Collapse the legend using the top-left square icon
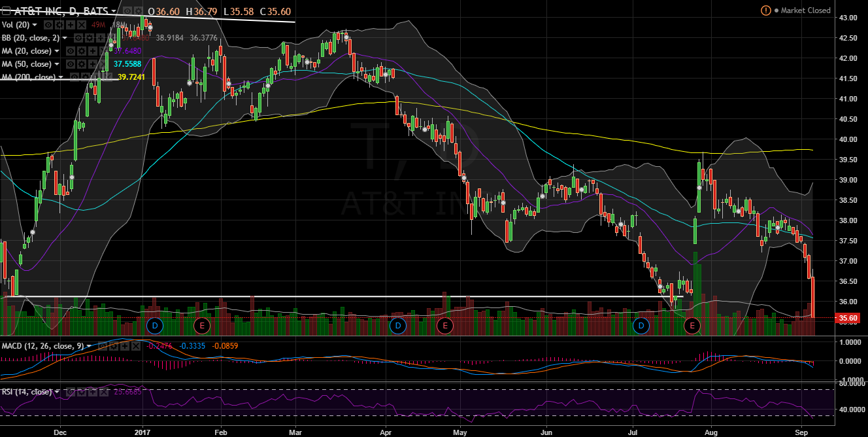 (x=7, y=11)
